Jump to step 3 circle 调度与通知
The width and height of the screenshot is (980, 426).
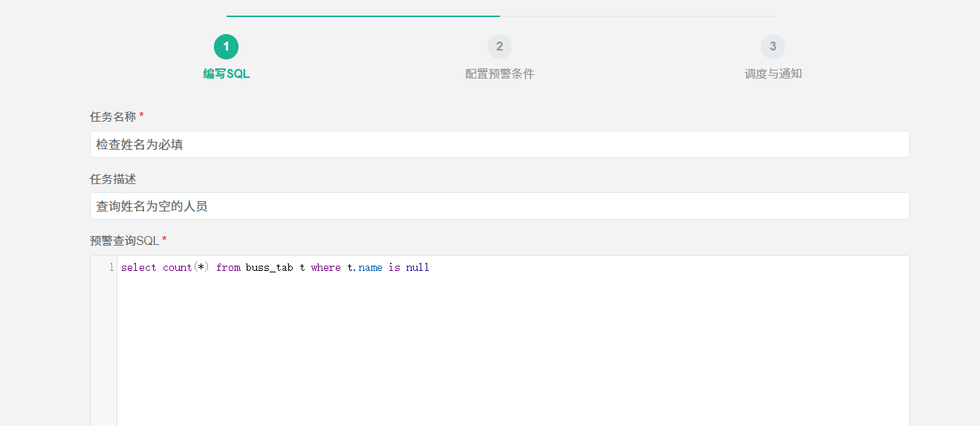773,47
